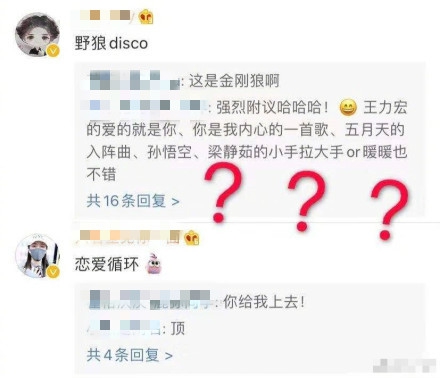
Task: Open the first commenter's anime avatar
Action: pos(37,34)
